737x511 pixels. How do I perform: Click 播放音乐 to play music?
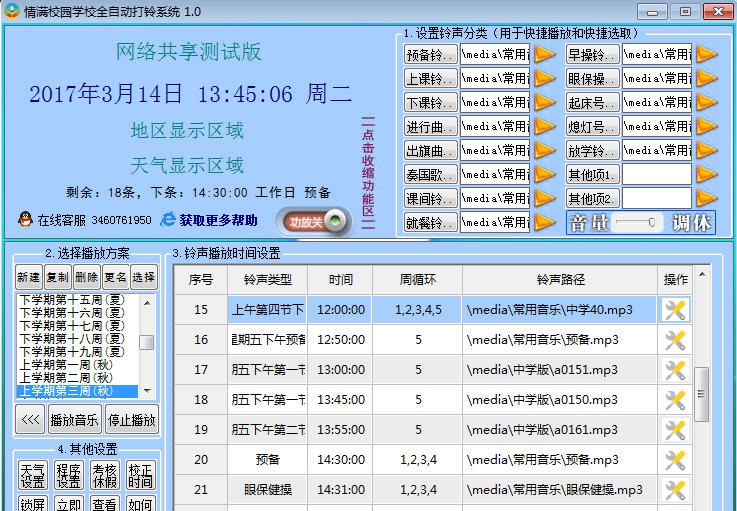[74, 419]
